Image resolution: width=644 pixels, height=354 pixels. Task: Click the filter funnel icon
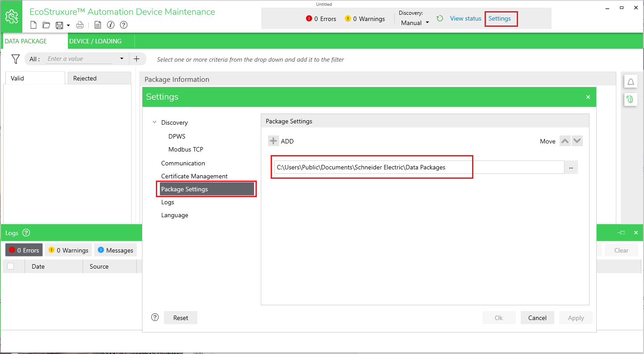click(x=16, y=59)
